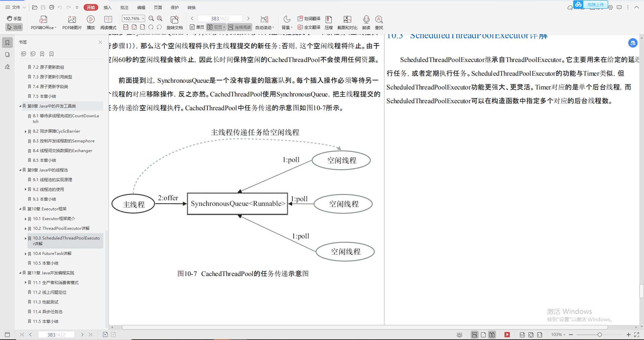Screen dimensions: 644x340
Task: Activate the Select (选择) tool
Action: pyautogui.click(x=14, y=27)
